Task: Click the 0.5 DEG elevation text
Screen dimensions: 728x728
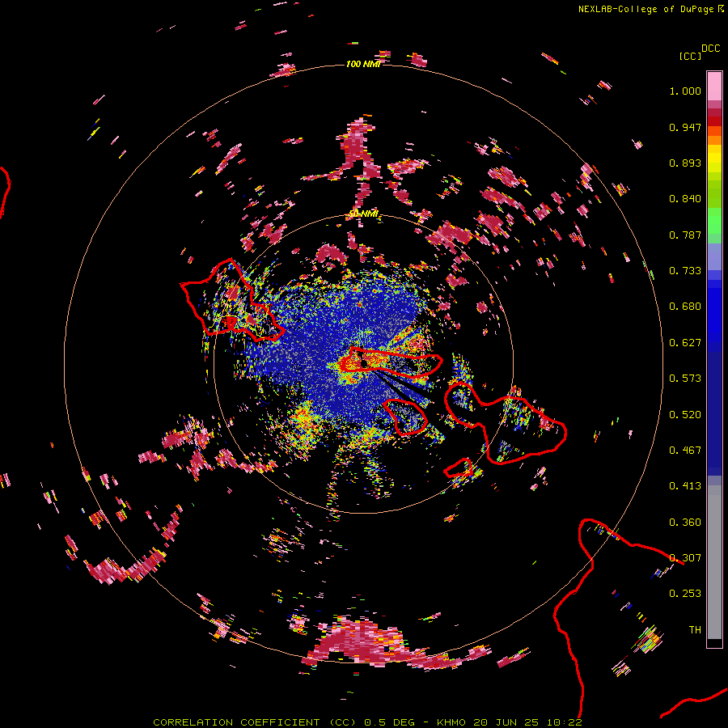Action: 389,722
